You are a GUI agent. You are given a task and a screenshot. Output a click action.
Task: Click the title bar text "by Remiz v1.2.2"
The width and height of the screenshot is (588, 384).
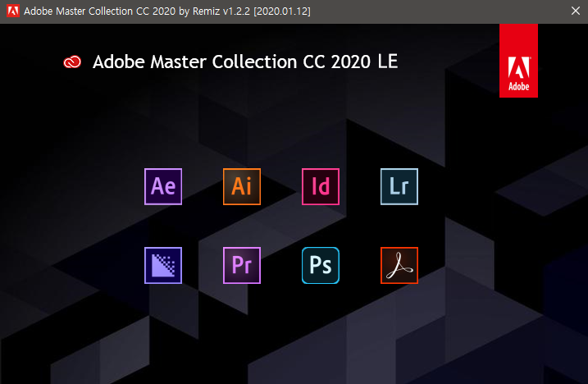point(215,11)
